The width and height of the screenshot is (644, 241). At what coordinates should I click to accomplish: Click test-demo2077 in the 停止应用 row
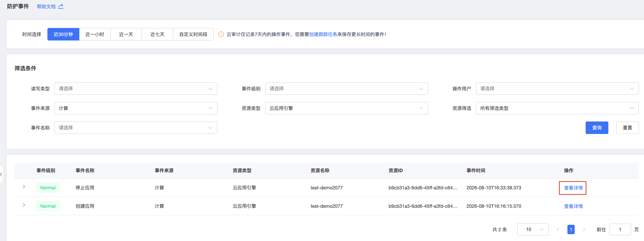click(x=327, y=188)
